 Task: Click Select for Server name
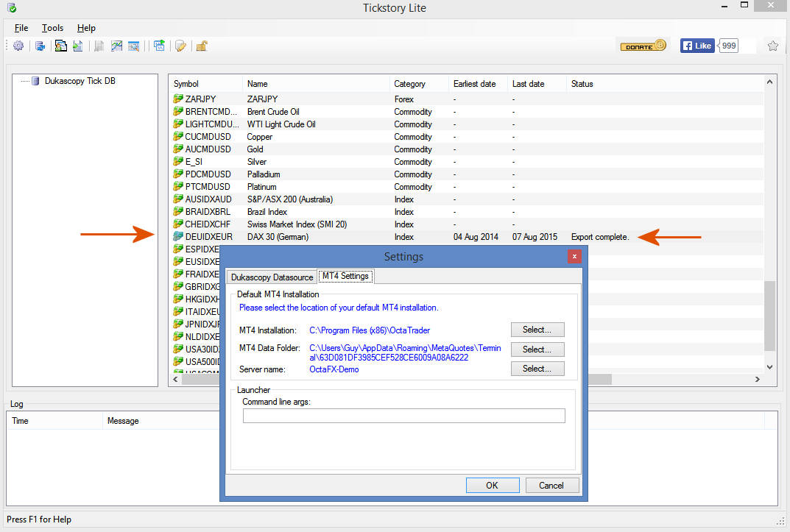(x=537, y=369)
